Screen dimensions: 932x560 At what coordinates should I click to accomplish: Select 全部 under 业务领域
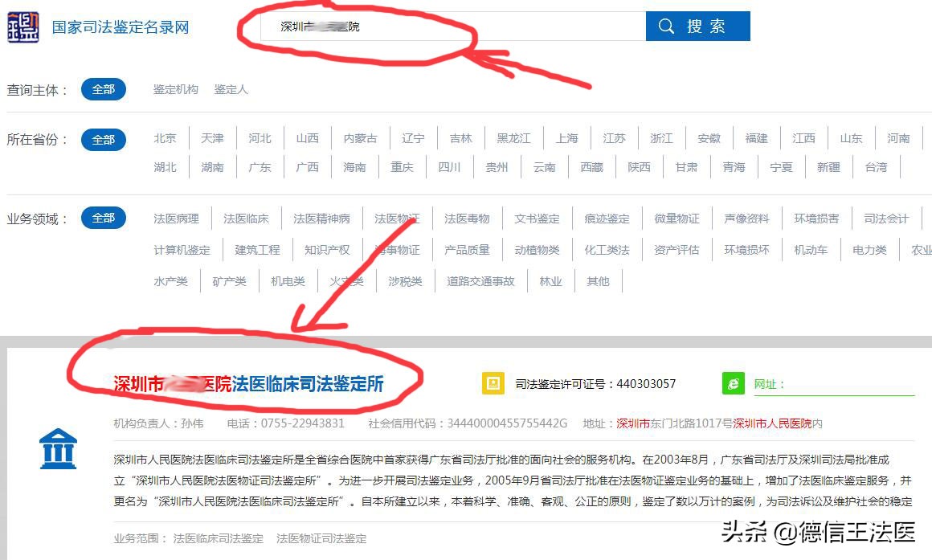pyautogui.click(x=104, y=218)
